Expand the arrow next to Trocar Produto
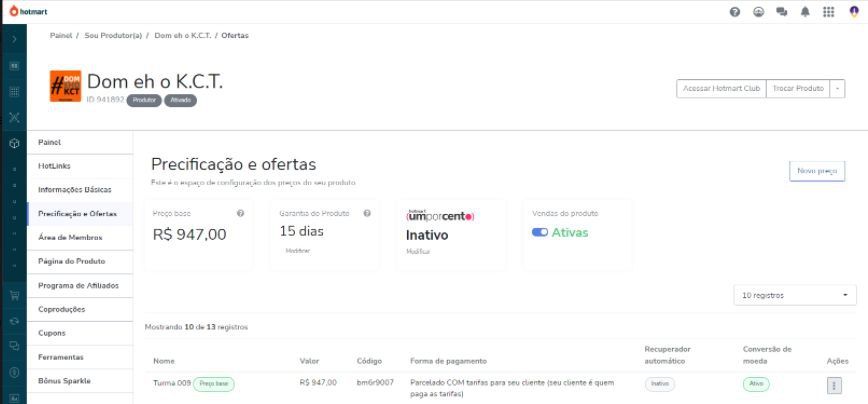Screen dimensions: 868x404 coord(838,89)
